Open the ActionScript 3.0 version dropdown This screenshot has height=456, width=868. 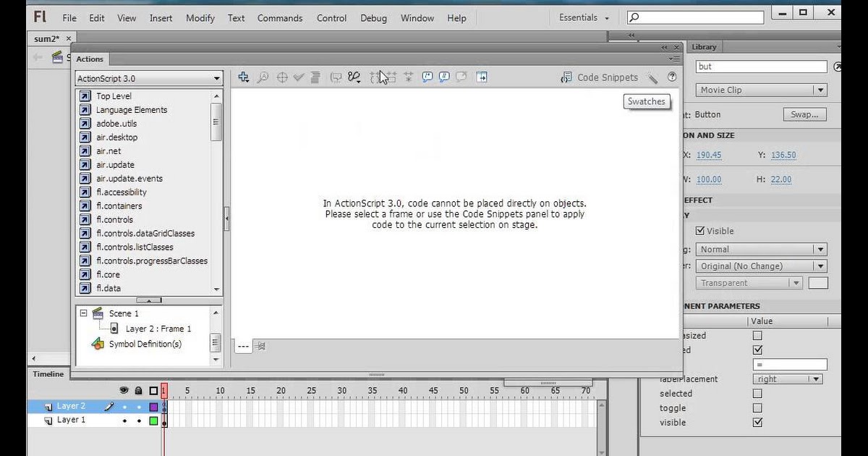pos(149,78)
